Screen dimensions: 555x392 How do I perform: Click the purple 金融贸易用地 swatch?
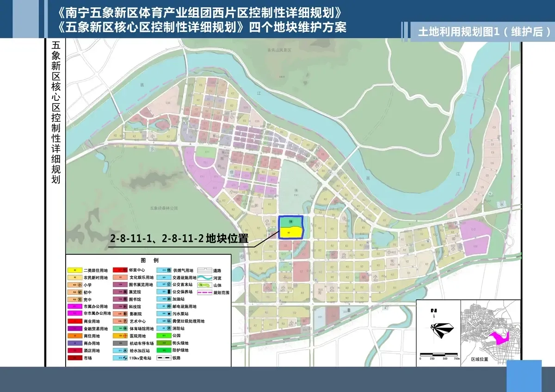[x=75, y=329]
